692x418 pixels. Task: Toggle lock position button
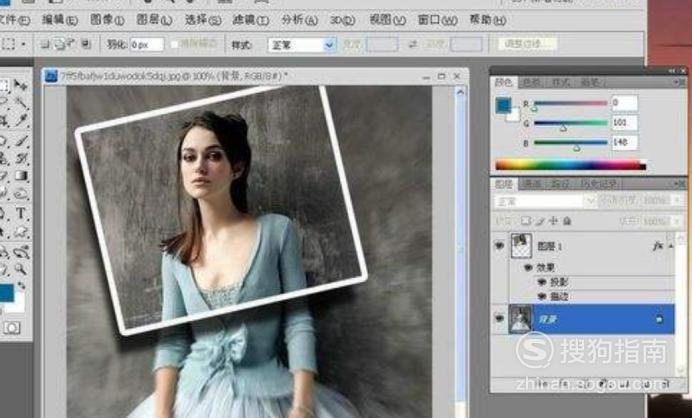click(x=553, y=221)
